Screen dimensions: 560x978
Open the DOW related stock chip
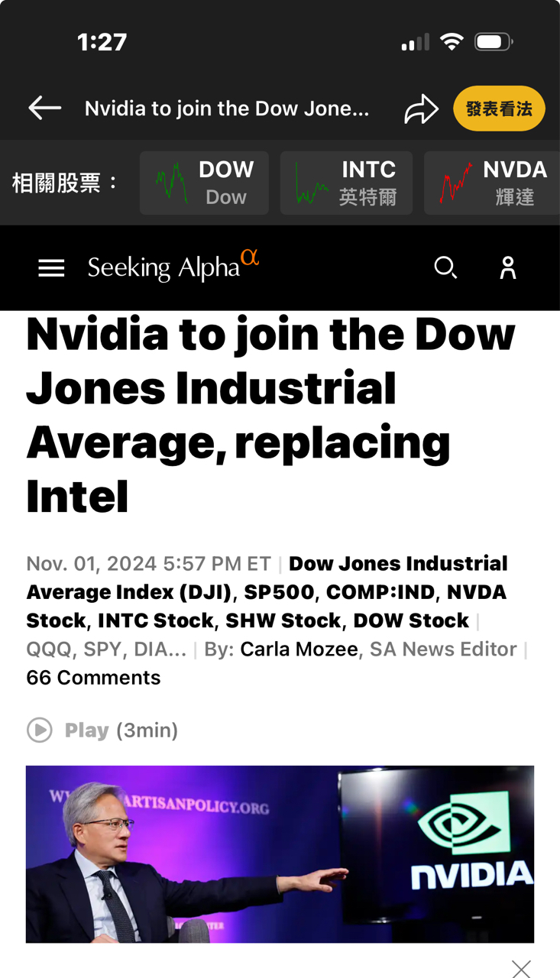204,183
